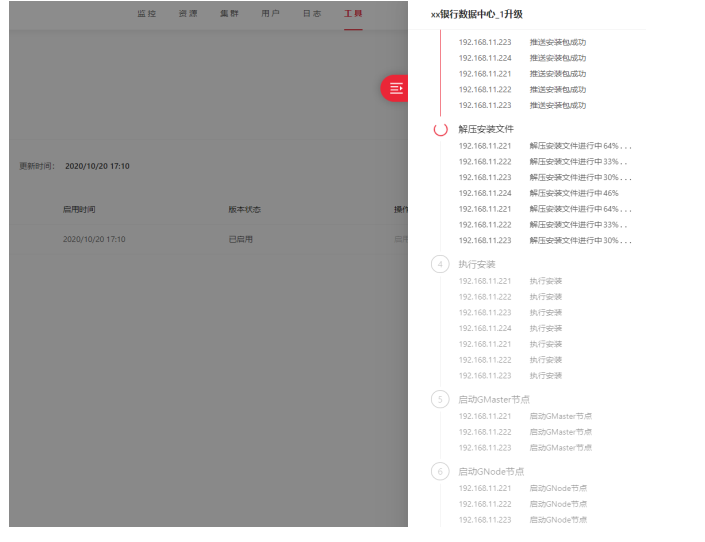705x542 pixels.
Task: Select the 用户 tab
Action: point(271,13)
